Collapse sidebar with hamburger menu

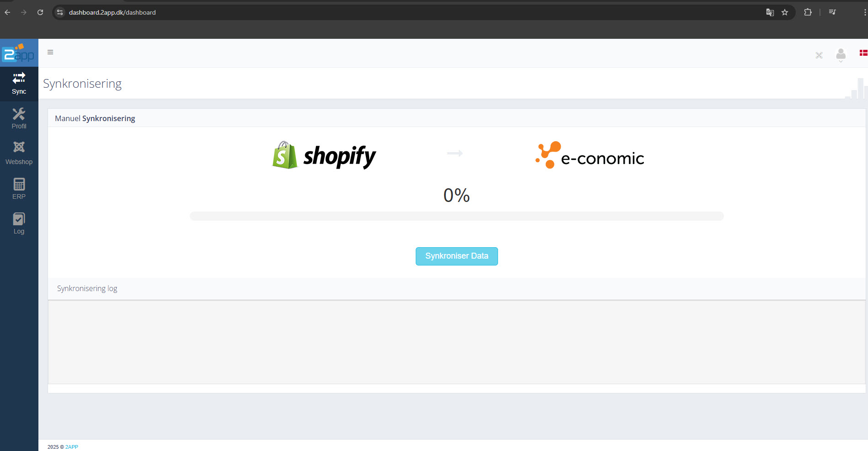(x=50, y=52)
